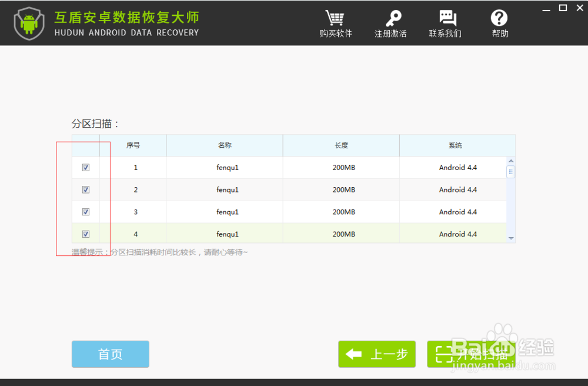
Task: Select fenqu1 name in row 1
Action: 227,168
